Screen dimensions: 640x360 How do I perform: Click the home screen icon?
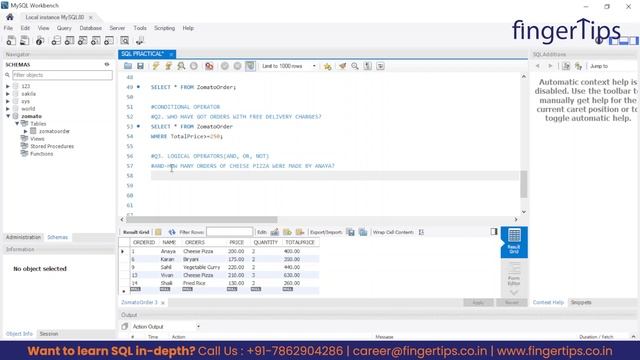tap(10, 17)
